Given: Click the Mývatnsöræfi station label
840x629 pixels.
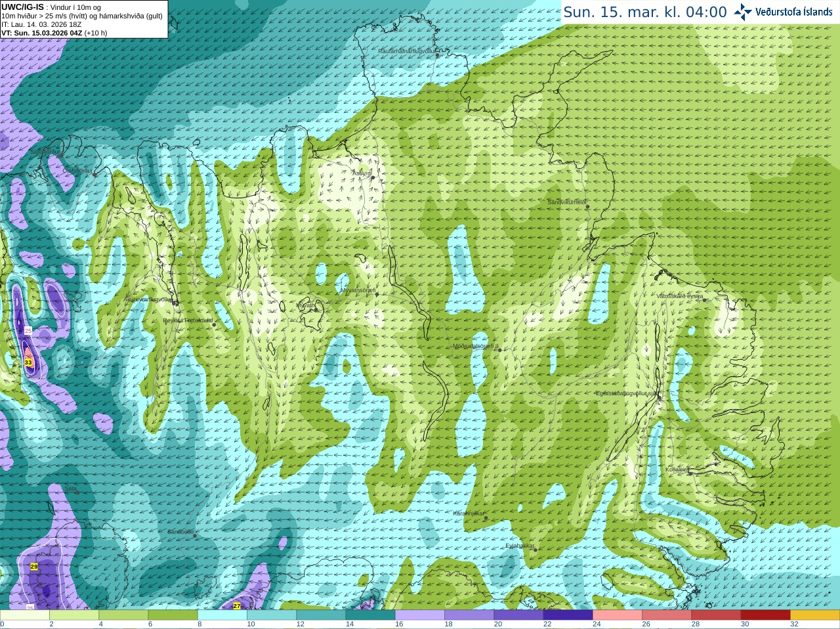Looking at the screenshot, I should click(x=358, y=290).
